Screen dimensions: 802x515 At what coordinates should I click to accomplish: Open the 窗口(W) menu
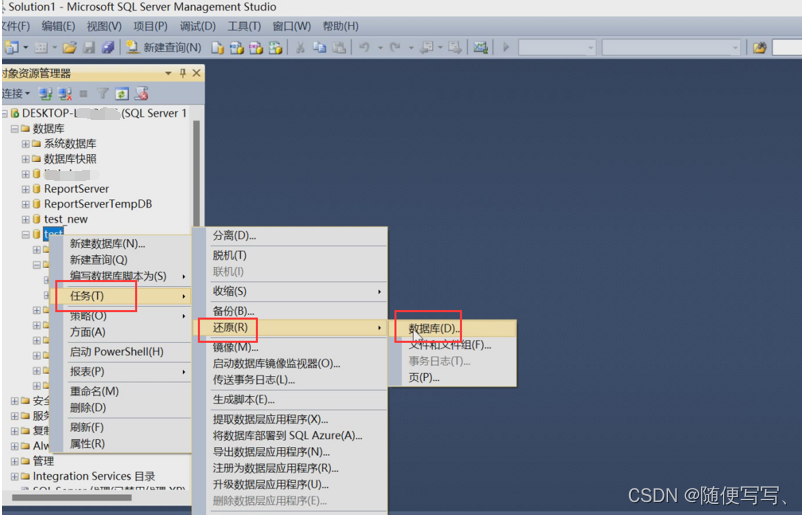tap(292, 26)
